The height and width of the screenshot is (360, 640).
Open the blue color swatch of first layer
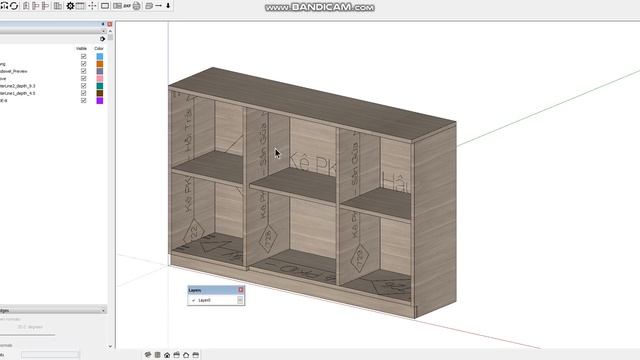[100, 56]
